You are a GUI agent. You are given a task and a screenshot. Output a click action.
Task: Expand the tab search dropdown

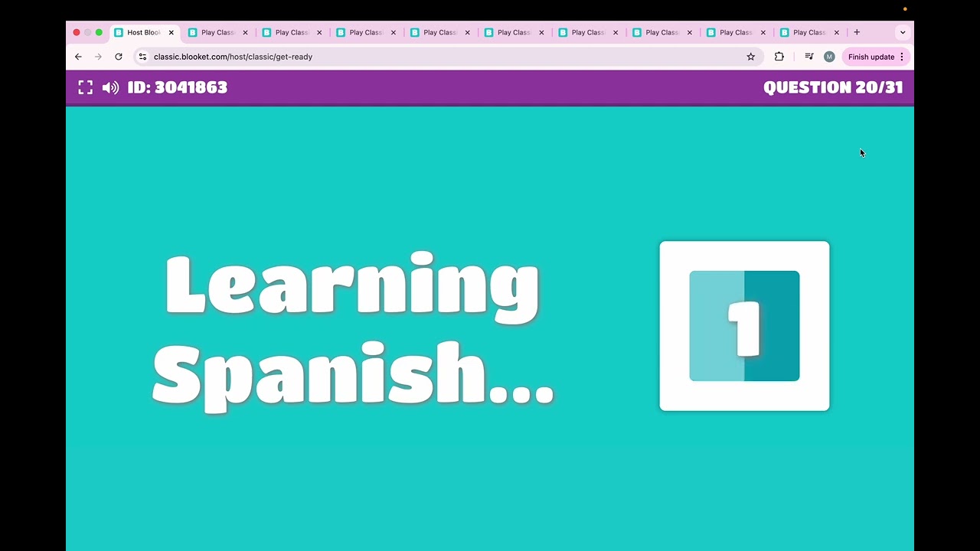pyautogui.click(x=903, y=32)
